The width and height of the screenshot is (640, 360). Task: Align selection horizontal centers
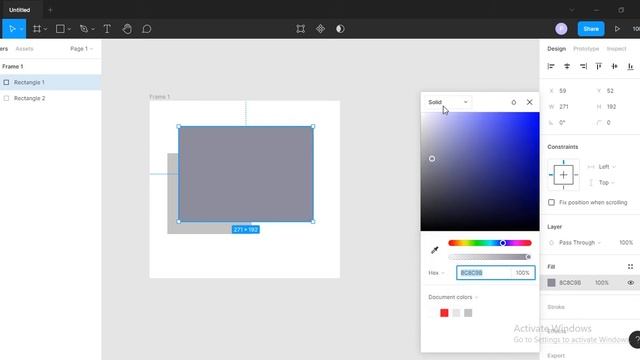click(x=567, y=66)
